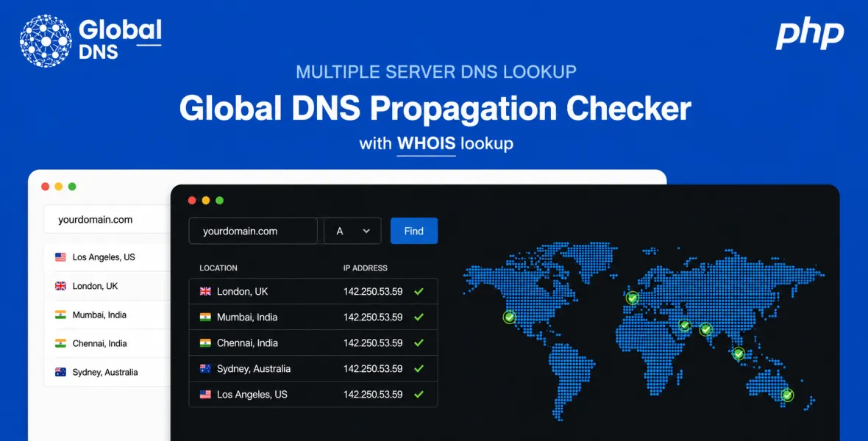868x441 pixels.
Task: Click the Find button
Action: (x=413, y=231)
